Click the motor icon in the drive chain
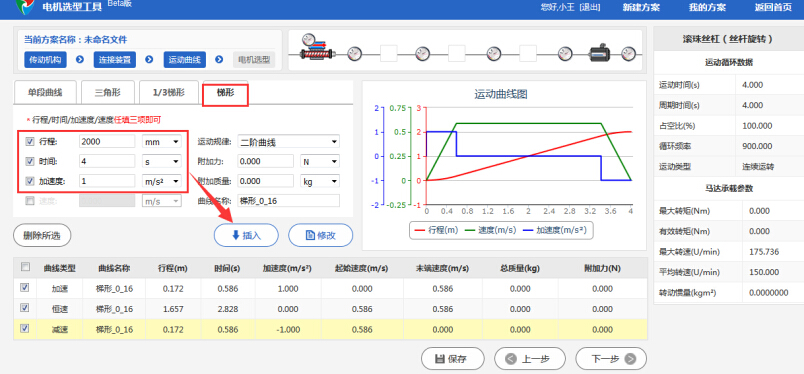 598,52
